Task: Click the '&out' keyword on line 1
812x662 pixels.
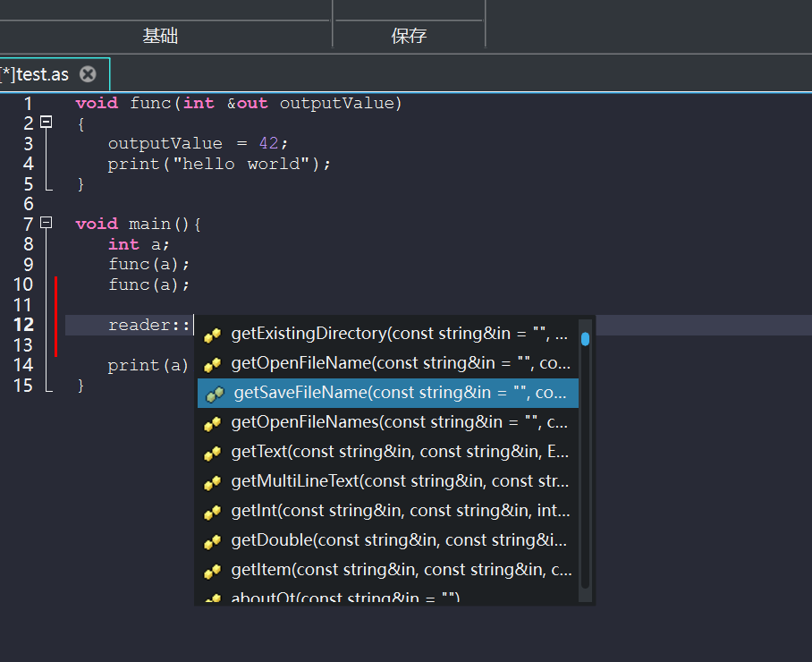Action: [247, 104]
